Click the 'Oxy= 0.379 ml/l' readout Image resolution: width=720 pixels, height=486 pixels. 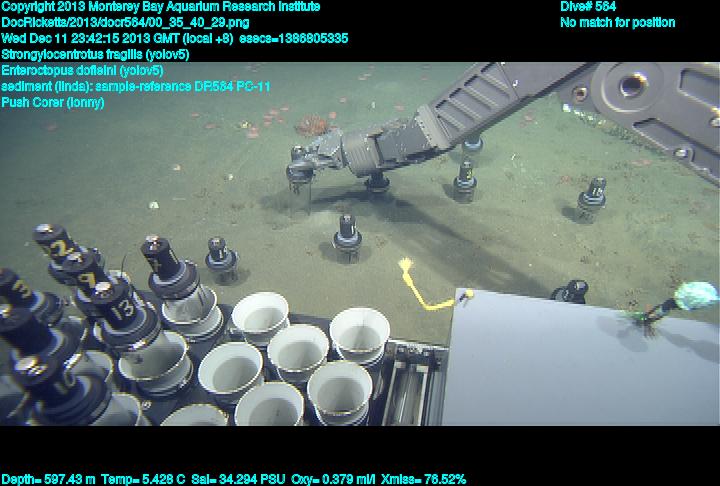tap(333, 479)
